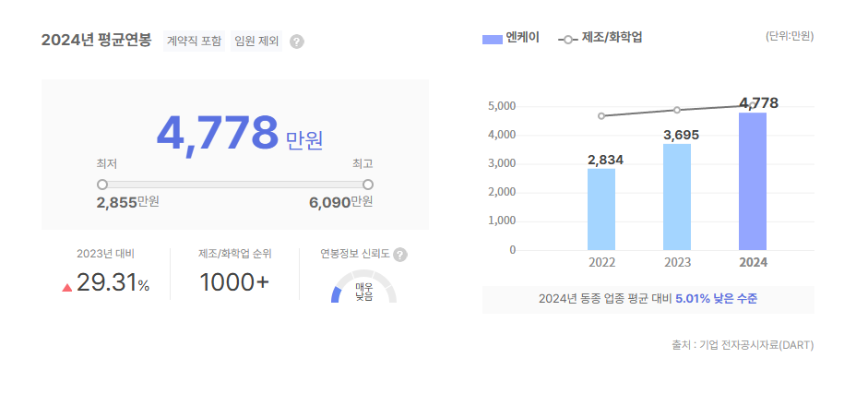The image size is (868, 394).
Task: Click the 2024 x-axis label
Action: (754, 262)
